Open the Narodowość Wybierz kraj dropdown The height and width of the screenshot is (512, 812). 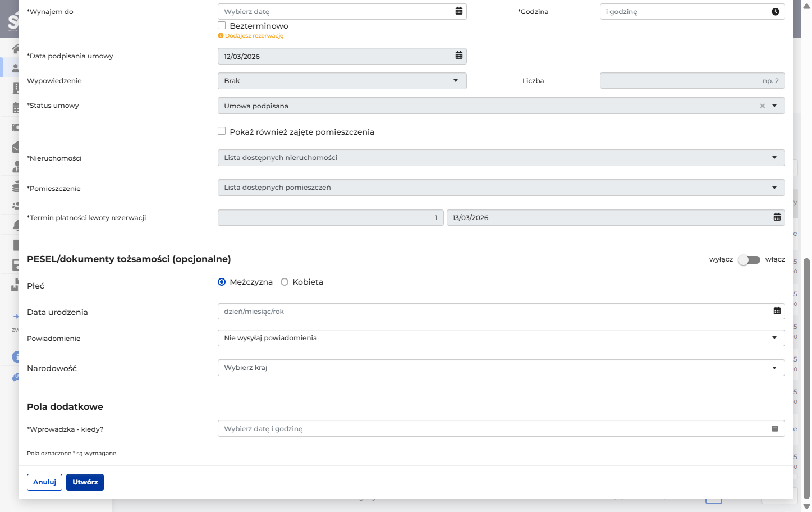[x=501, y=368]
